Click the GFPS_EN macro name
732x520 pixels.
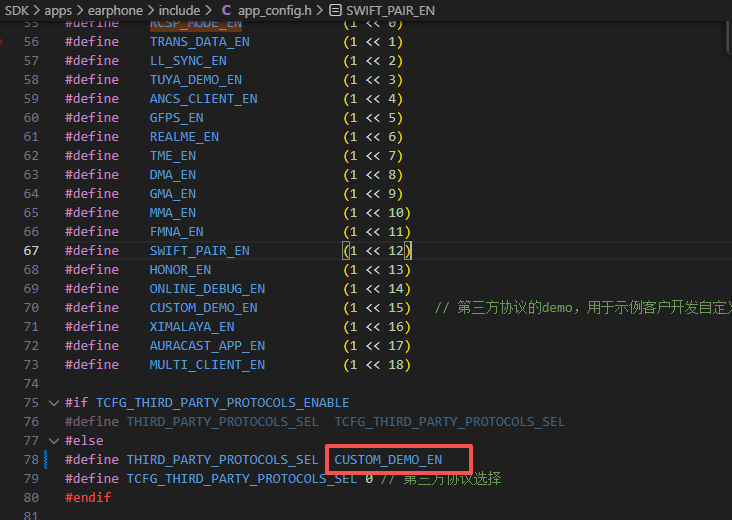[x=176, y=118]
